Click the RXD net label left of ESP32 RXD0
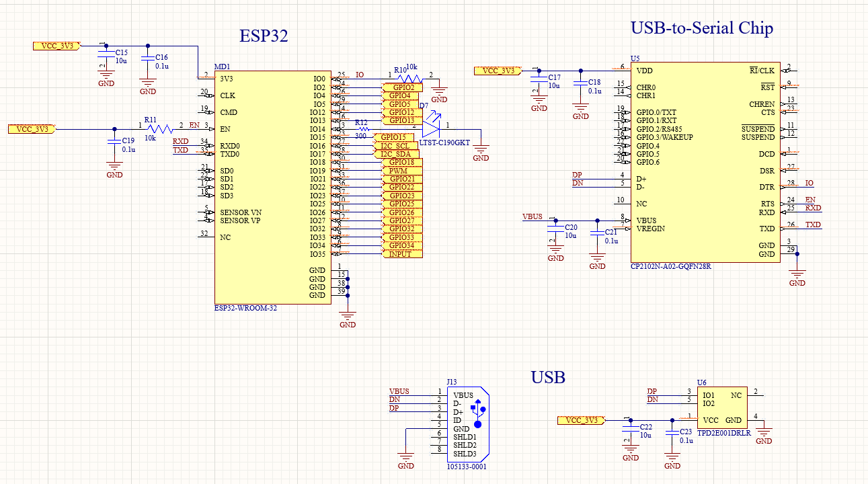Image resolution: width=868 pixels, height=484 pixels. point(181,141)
